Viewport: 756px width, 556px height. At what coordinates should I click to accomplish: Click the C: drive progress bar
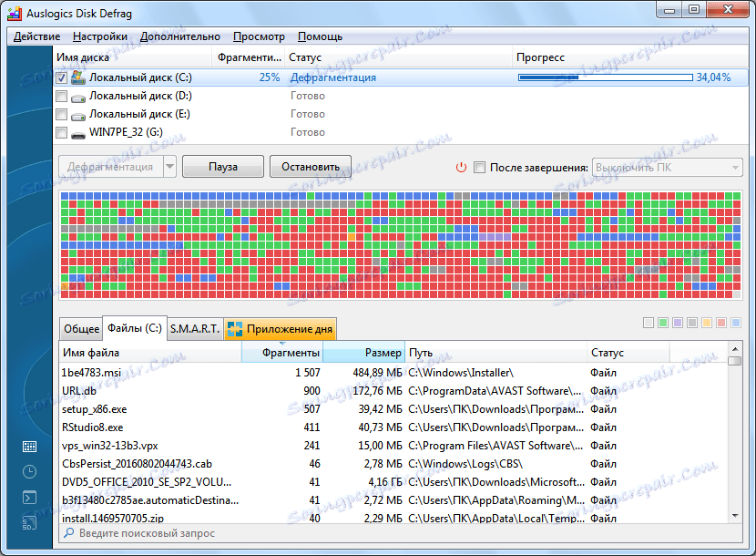[606, 77]
